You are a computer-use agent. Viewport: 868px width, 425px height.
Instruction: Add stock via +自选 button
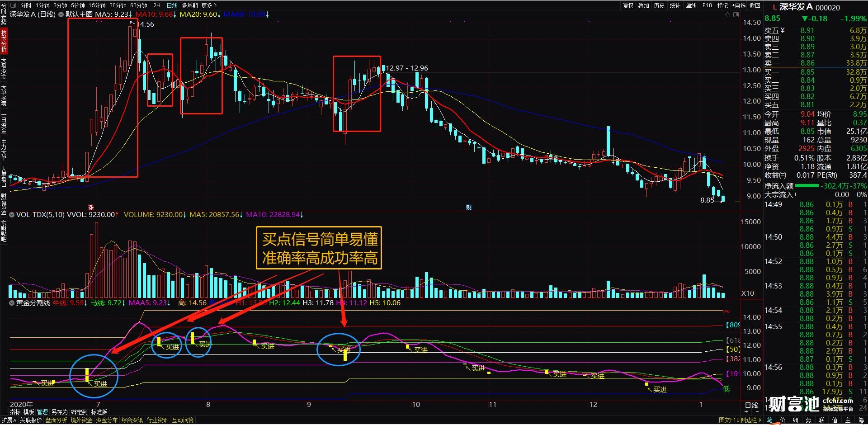click(x=739, y=5)
